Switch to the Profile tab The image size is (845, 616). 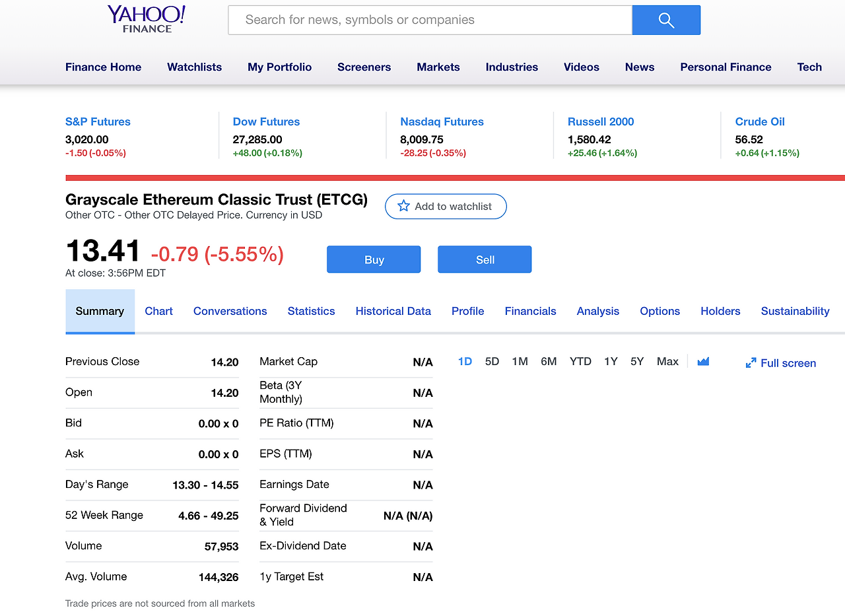click(x=467, y=311)
